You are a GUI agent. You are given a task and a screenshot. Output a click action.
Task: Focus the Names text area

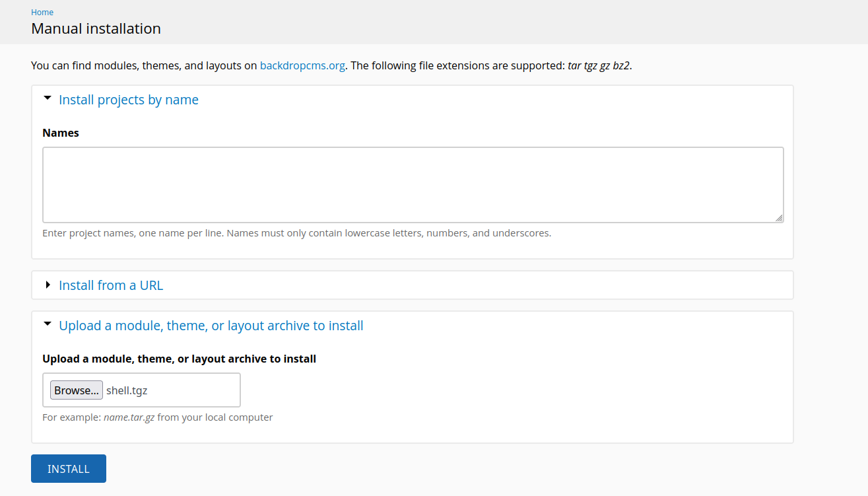[413, 185]
